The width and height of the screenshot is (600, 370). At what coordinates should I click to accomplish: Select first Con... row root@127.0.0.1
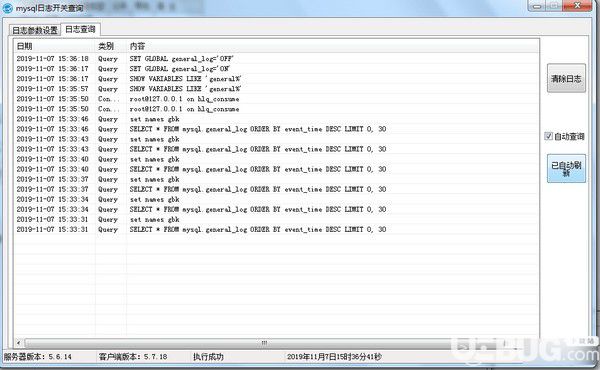coord(276,99)
